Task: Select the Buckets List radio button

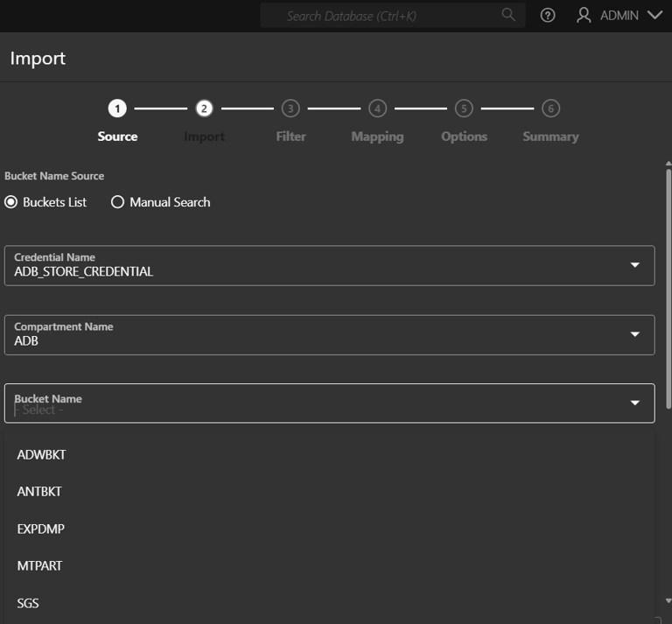Action: (x=11, y=202)
